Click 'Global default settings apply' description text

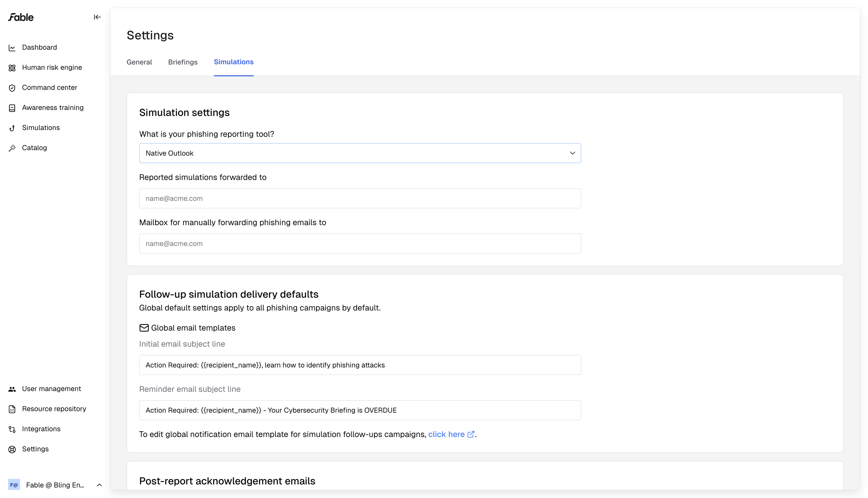pos(260,308)
